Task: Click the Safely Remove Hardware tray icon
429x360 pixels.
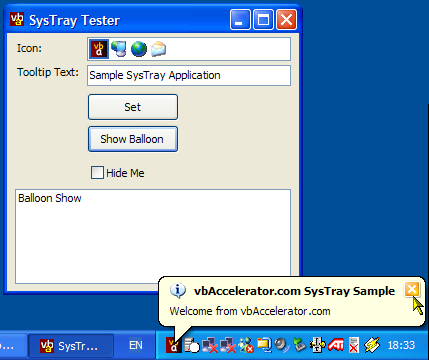Action: coord(300,345)
